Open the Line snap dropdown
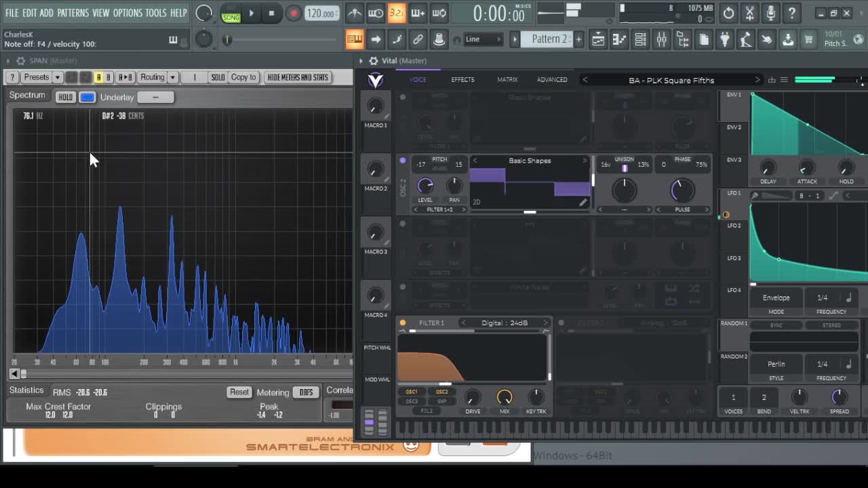Viewport: 868px width, 488px height. pyautogui.click(x=483, y=39)
